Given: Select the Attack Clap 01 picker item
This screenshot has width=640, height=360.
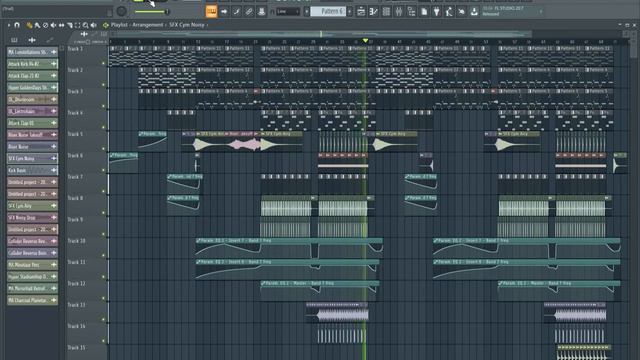Looking at the screenshot, I should click(x=32, y=123).
